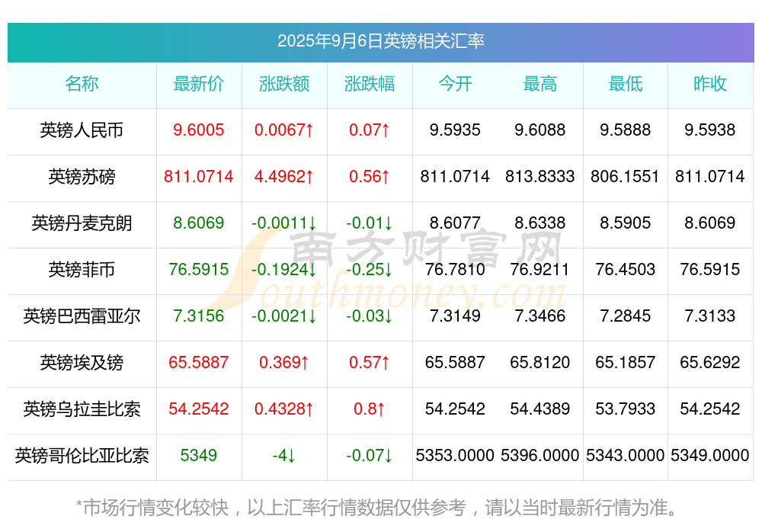Click highest value 7.3466

click(x=540, y=316)
